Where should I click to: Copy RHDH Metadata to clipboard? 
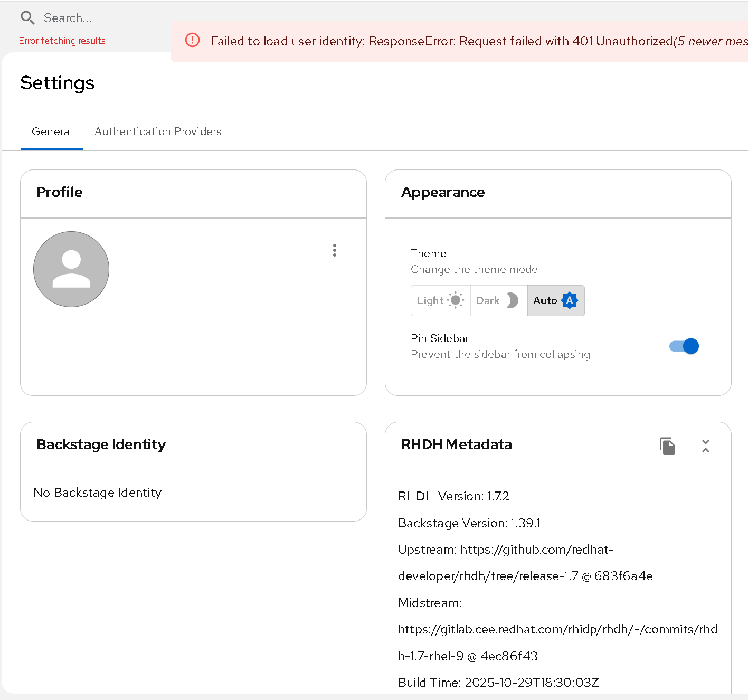pos(667,446)
